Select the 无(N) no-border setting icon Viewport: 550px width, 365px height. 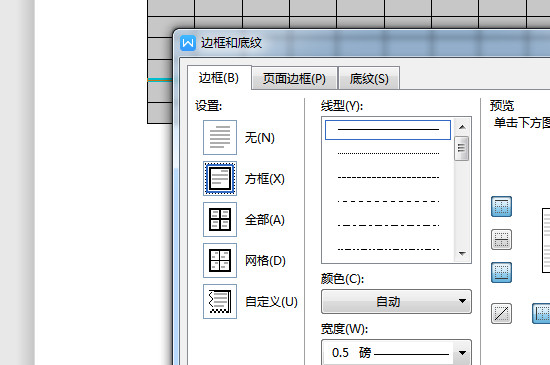click(x=220, y=137)
